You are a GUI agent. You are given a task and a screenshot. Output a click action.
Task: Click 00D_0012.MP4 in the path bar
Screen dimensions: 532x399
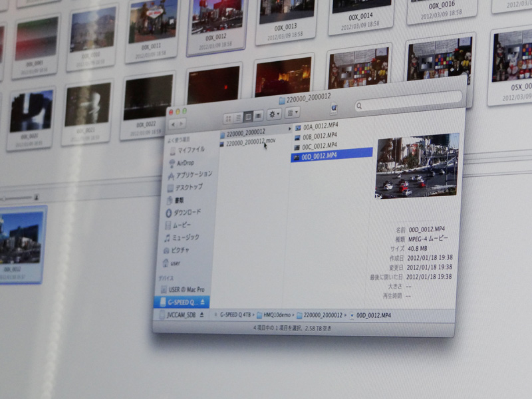click(x=370, y=315)
